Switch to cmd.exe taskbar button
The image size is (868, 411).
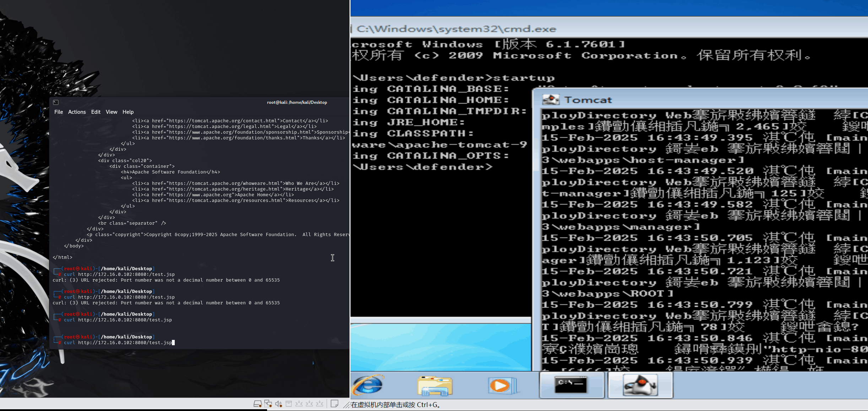coord(571,385)
